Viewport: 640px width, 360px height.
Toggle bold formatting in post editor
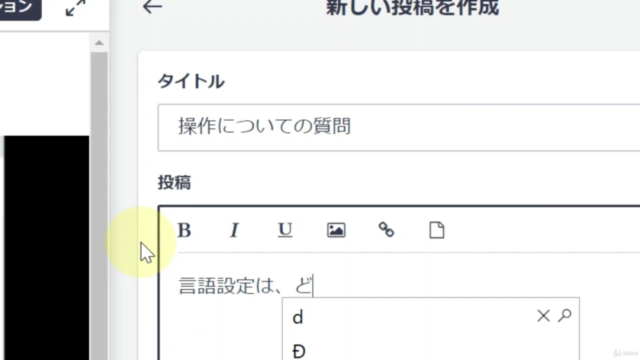184,230
